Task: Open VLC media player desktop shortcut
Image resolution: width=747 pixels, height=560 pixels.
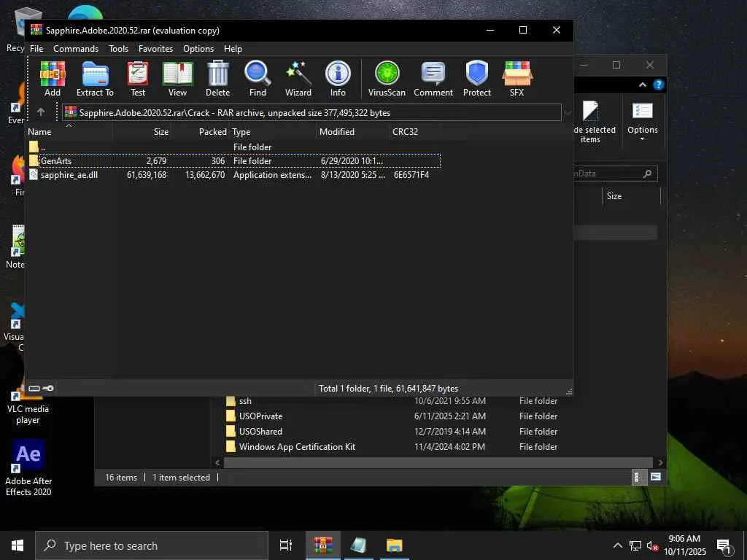Action: click(28, 402)
